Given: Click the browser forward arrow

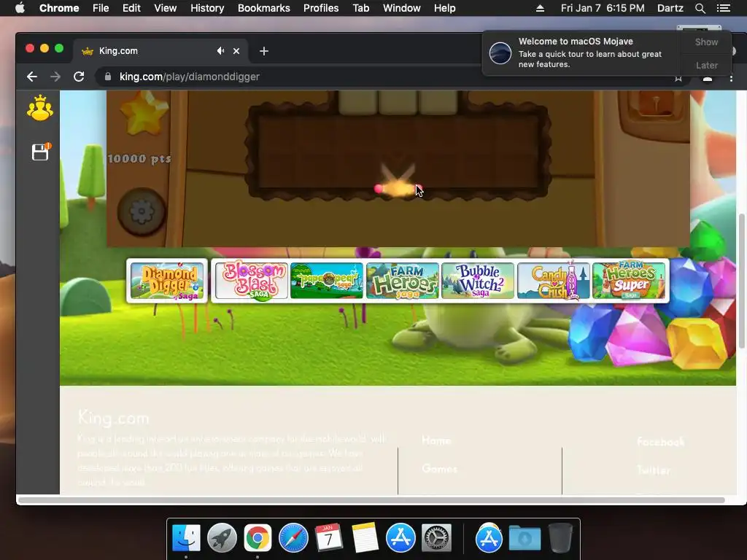Looking at the screenshot, I should click(55, 77).
